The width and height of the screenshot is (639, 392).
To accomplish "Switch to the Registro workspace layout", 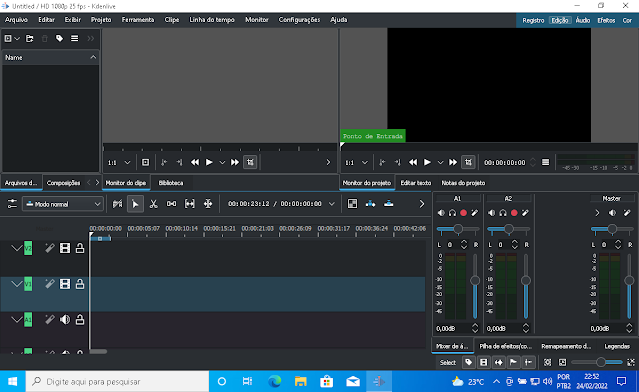I will [x=533, y=20].
